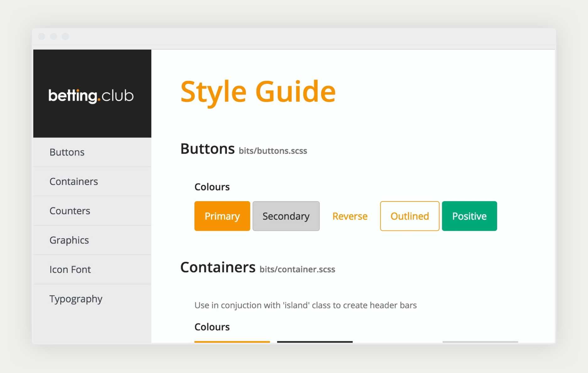This screenshot has width=588, height=373.
Task: Click the Buttons section heading
Action: coord(207,149)
